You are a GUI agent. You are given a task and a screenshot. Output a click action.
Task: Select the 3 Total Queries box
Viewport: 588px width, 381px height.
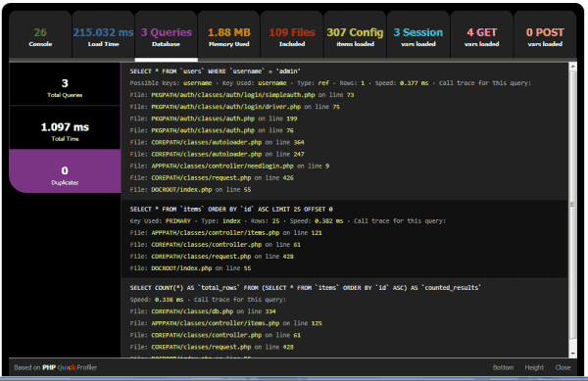pyautogui.click(x=65, y=84)
